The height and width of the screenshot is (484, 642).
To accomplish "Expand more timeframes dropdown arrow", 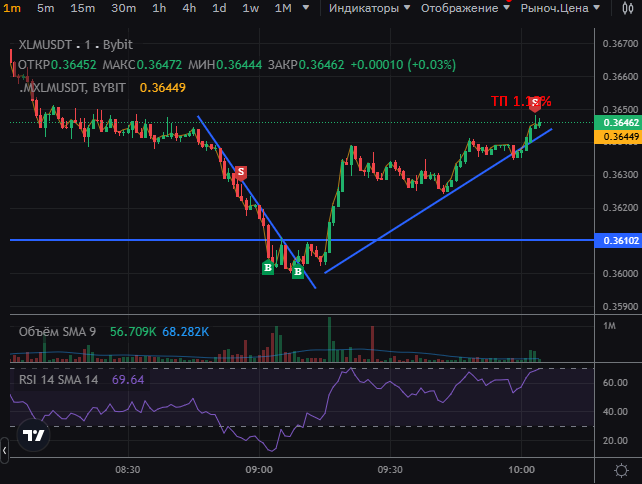I will coord(305,7).
